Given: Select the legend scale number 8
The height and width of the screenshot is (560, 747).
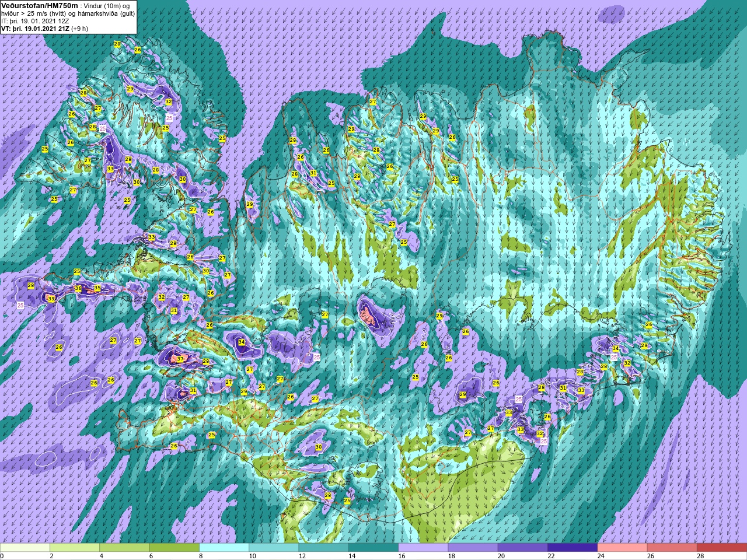Looking at the screenshot, I should coord(200,556).
